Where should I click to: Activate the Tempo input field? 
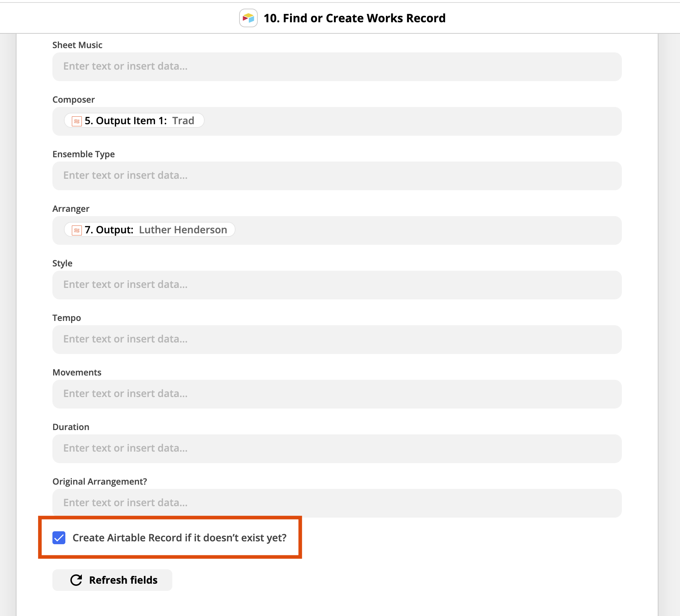337,340
